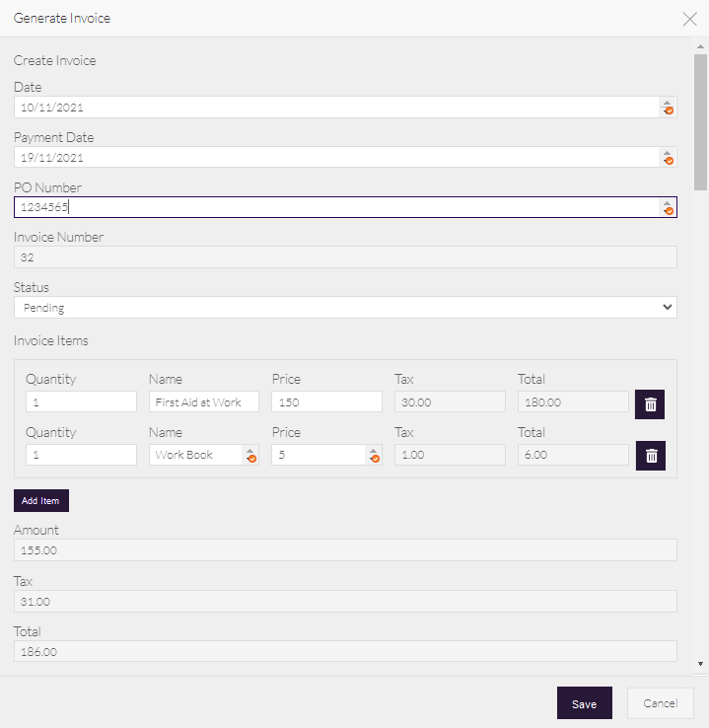Viewport: 709px width, 728px height.
Task: Click the orange icon in Payment Date field
Action: (x=669, y=161)
